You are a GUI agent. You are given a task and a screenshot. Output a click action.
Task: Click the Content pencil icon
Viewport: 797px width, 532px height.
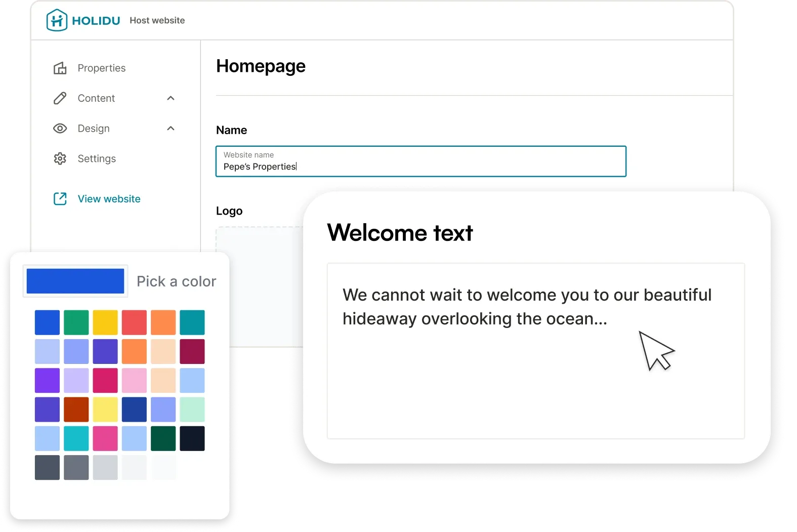[x=60, y=98]
